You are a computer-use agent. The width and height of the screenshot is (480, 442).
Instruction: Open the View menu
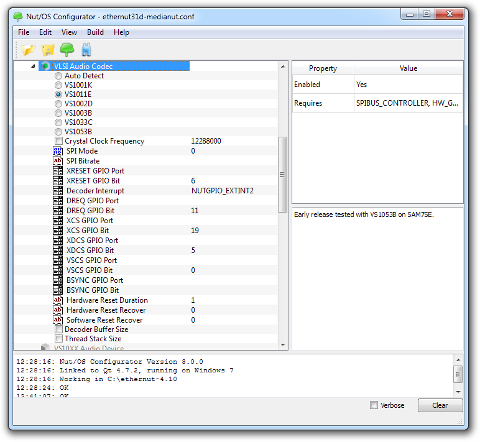[x=69, y=32]
